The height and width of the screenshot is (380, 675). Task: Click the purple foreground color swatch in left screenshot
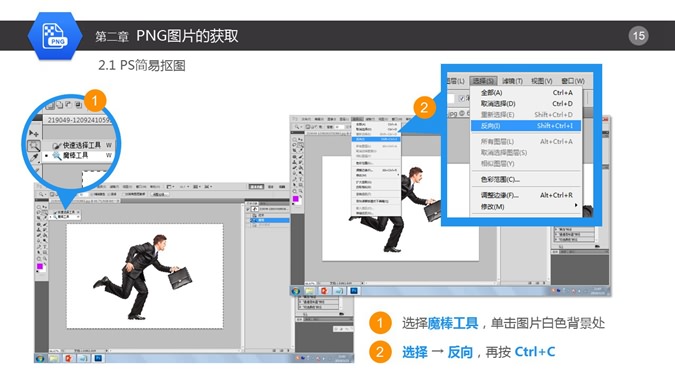coord(40,267)
